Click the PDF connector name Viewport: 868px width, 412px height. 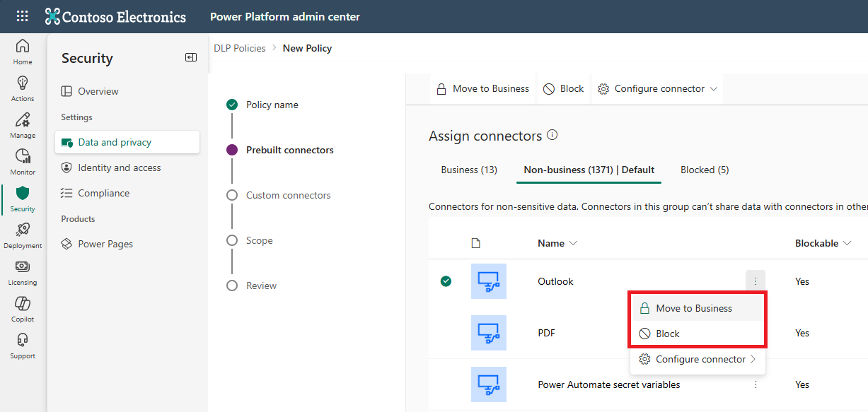coord(546,333)
